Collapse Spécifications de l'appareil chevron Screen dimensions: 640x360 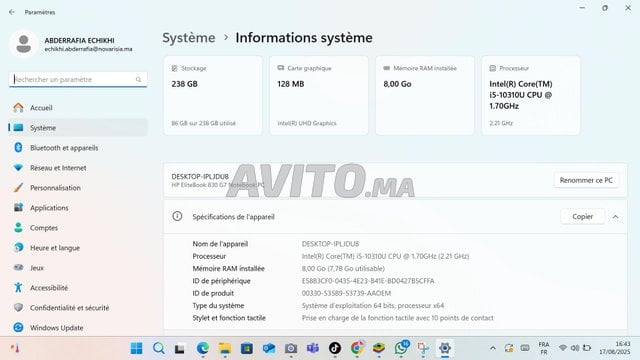point(616,217)
